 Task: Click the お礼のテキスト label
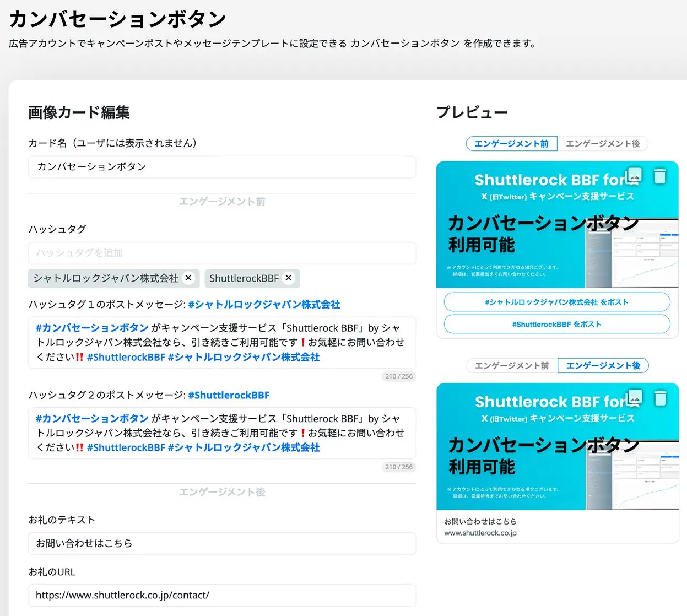pyautogui.click(x=62, y=520)
